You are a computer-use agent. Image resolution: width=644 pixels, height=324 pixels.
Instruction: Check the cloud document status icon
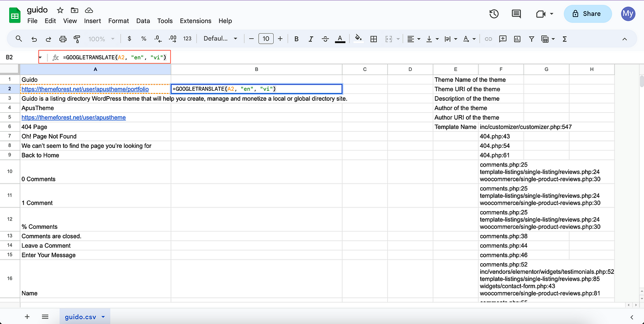[x=89, y=10]
